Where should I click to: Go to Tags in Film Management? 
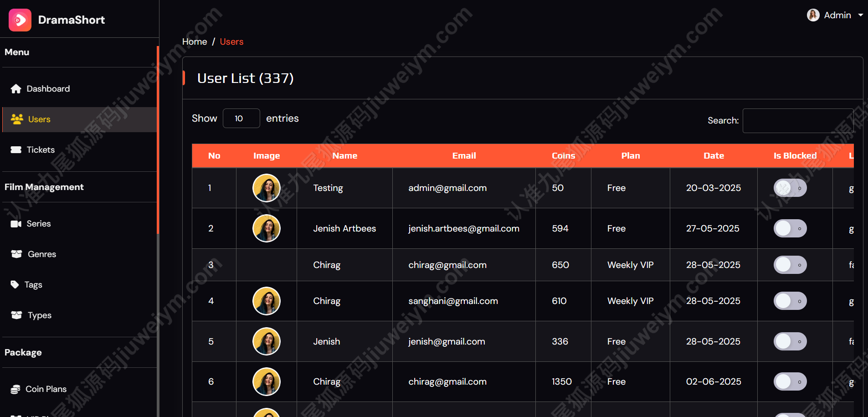pyautogui.click(x=80, y=285)
